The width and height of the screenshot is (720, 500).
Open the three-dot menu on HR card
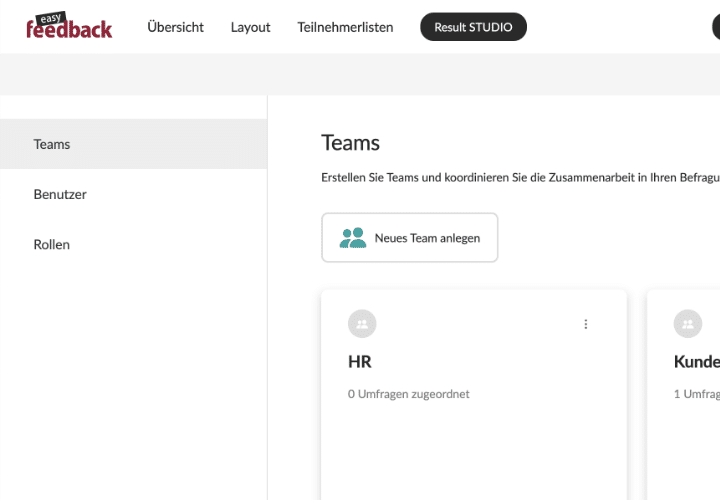point(585,324)
